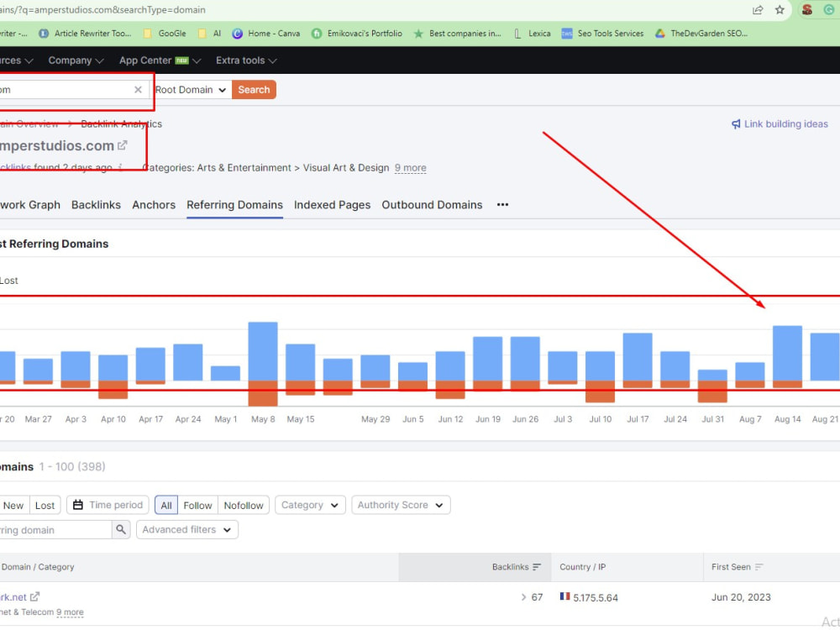This screenshot has height=630, width=840.
Task: Click the IP address 5.175.5.64
Action: coord(596,597)
